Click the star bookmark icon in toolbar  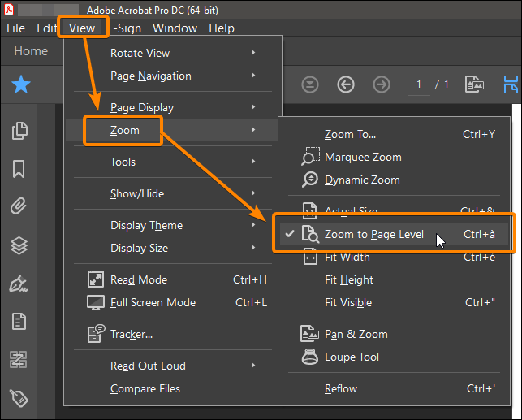20,85
